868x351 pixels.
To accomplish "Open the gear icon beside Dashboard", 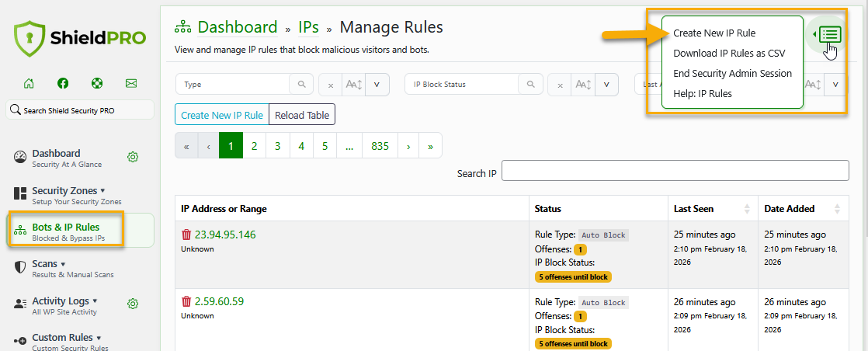I will [132, 157].
